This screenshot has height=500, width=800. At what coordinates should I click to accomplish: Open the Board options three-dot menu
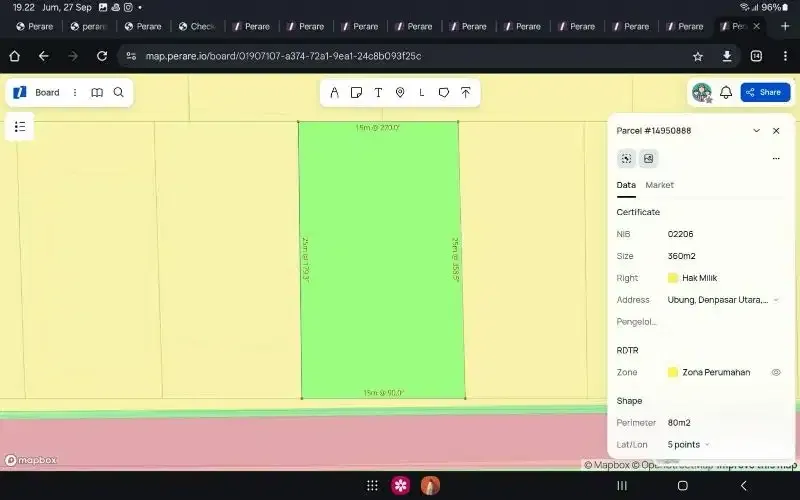(x=75, y=92)
